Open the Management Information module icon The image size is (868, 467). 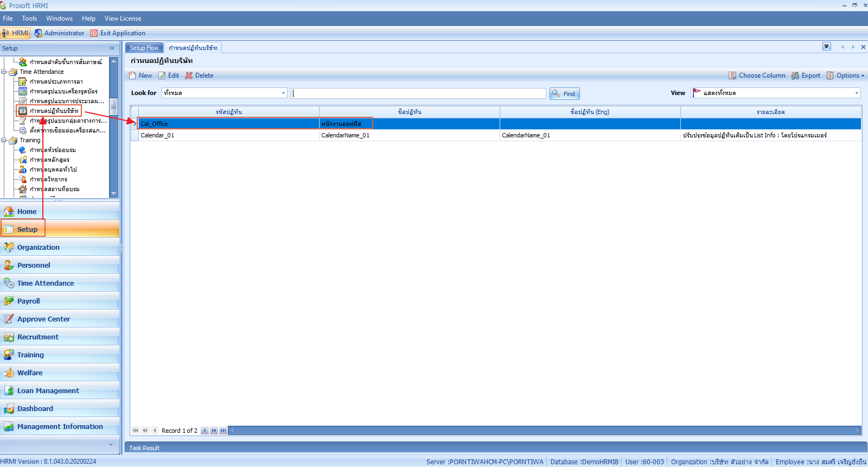click(x=9, y=426)
